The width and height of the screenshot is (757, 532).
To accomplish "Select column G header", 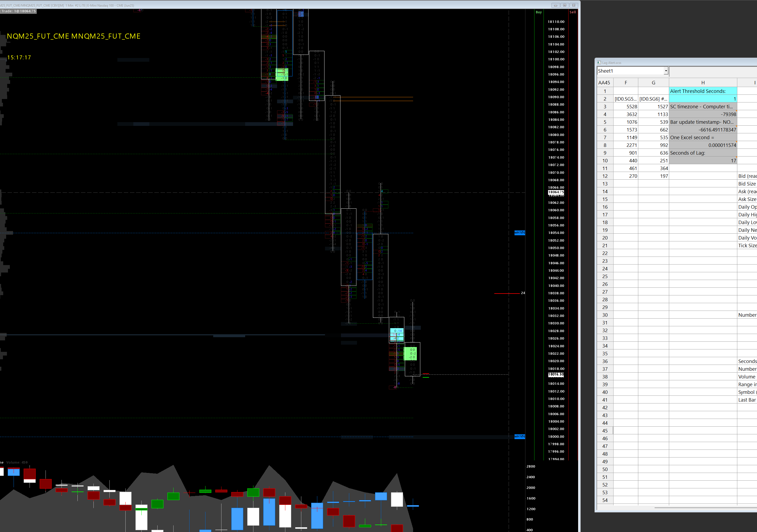I will [x=653, y=83].
